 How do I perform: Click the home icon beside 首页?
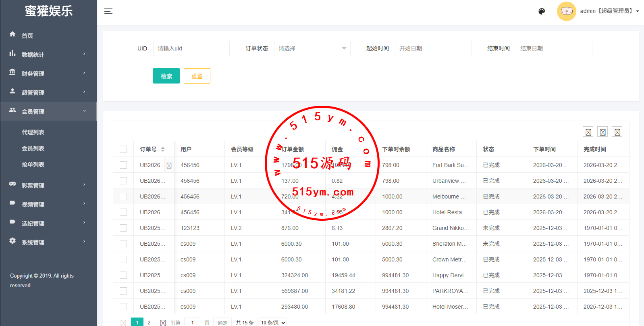[x=12, y=34]
